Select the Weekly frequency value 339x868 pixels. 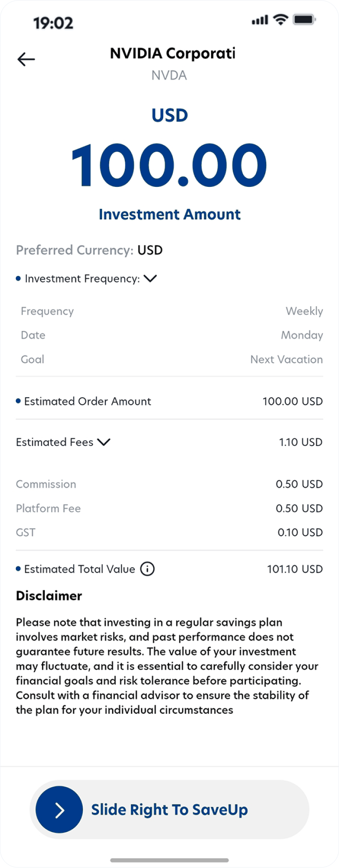304,311
